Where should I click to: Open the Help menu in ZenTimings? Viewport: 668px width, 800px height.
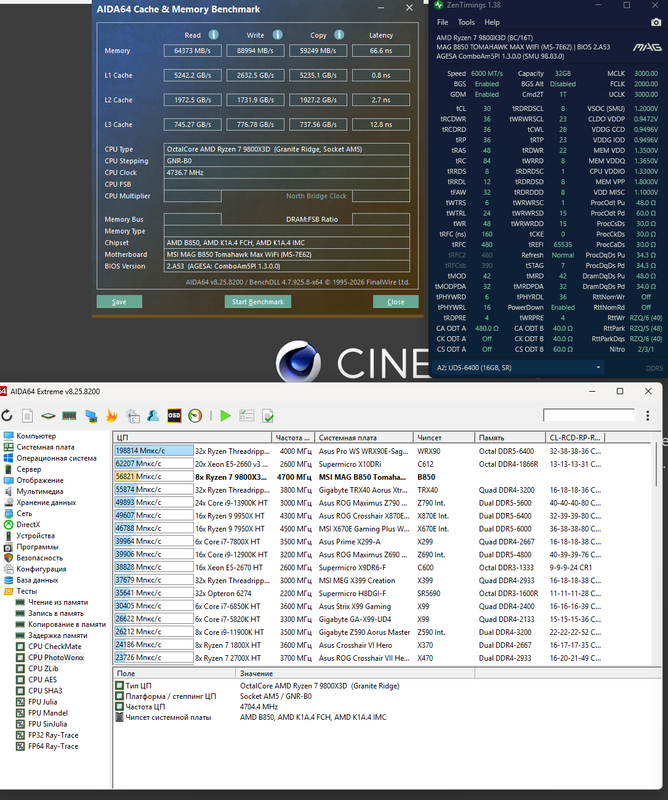click(x=492, y=22)
